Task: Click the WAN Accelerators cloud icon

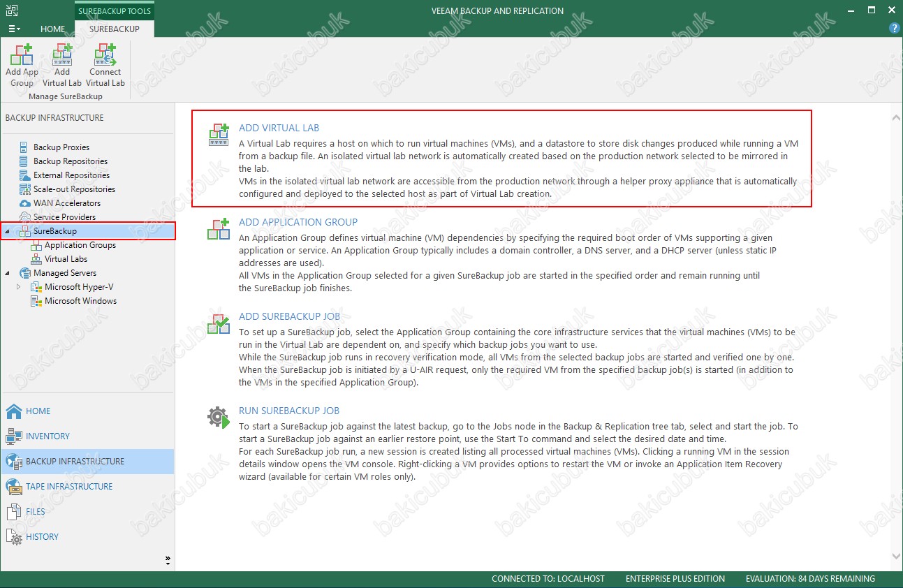Action: (26, 203)
